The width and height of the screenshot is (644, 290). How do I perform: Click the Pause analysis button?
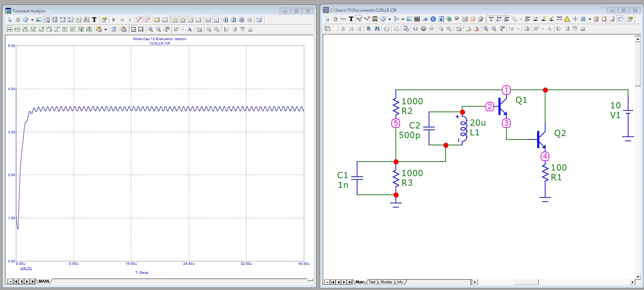[x=130, y=20]
